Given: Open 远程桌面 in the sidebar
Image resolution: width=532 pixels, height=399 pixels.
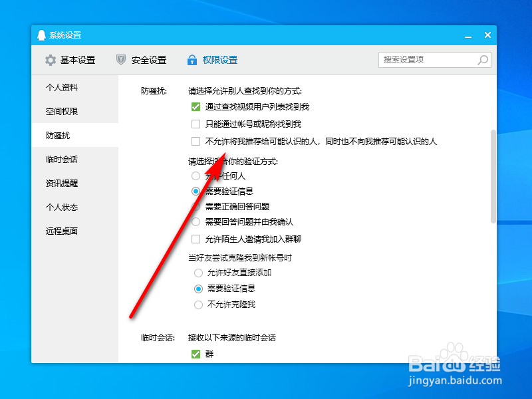Looking at the screenshot, I should pos(74,231).
